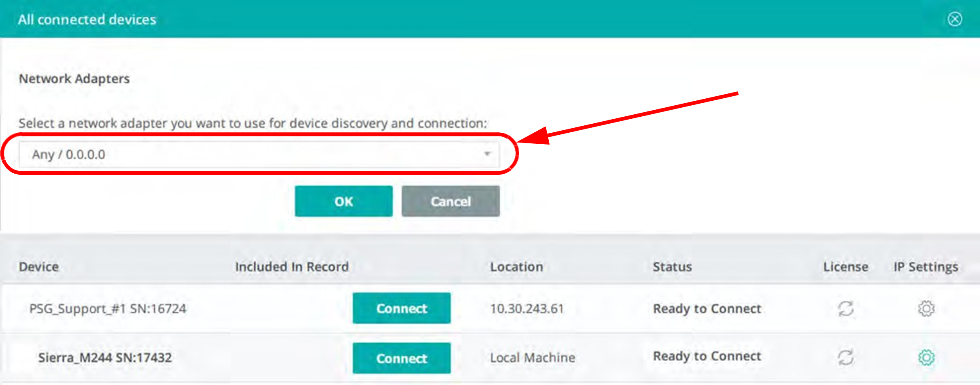Open the Any / 0.0.0.0 adapter combo box
This screenshot has width=980, height=385.
259,154
